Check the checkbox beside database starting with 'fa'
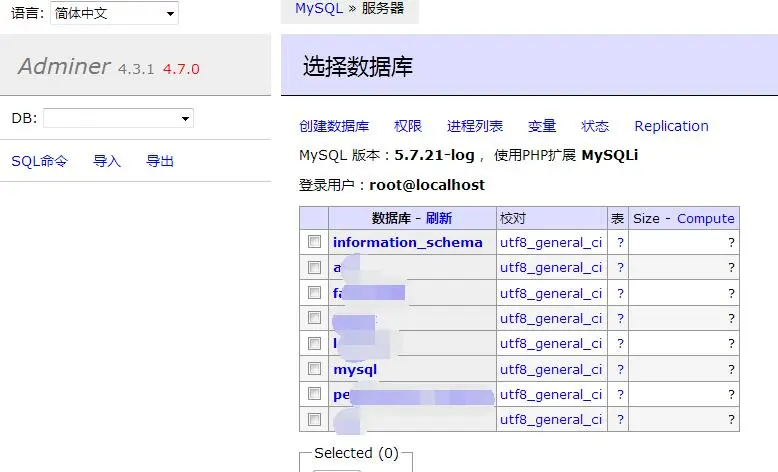Viewport: 778px width, 472px height. 314,292
